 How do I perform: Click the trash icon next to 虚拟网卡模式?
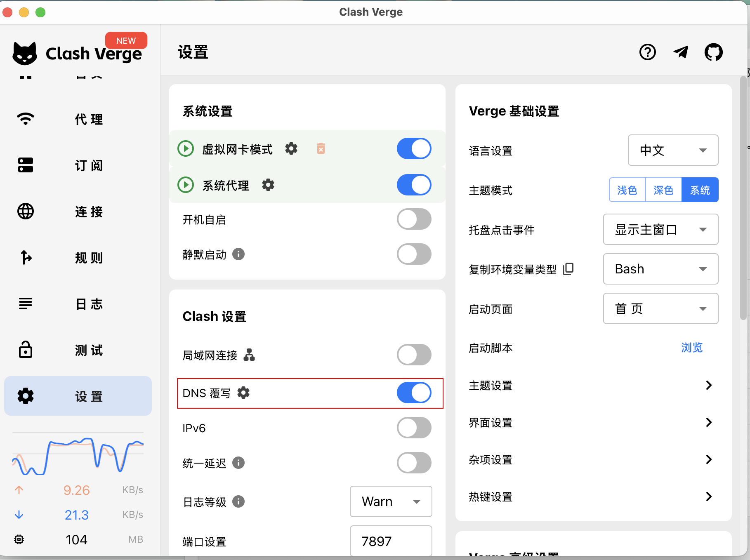321,148
